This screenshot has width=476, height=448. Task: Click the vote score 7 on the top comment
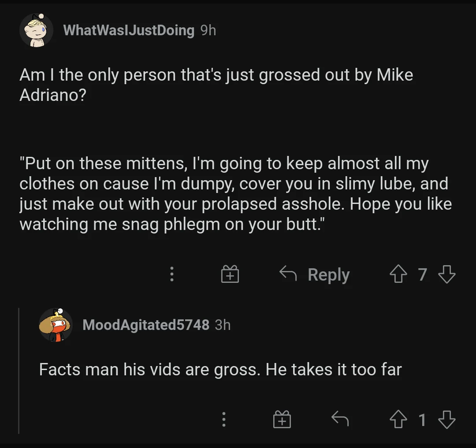[x=422, y=274]
